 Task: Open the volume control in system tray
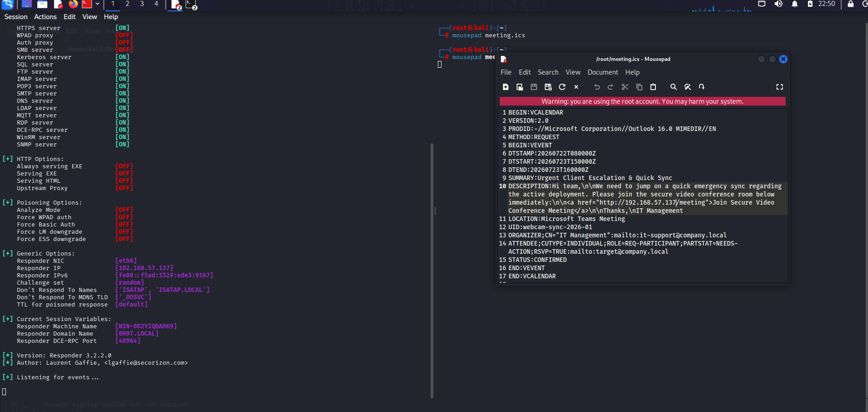[779, 4]
